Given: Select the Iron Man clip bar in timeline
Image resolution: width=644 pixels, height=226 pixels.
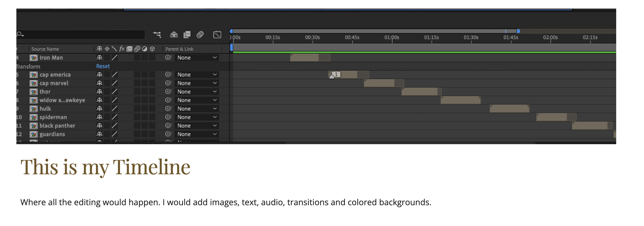Looking at the screenshot, I should [310, 58].
